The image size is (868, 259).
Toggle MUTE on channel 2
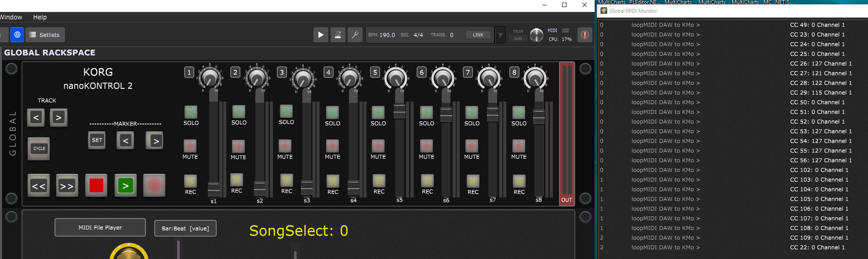point(238,146)
